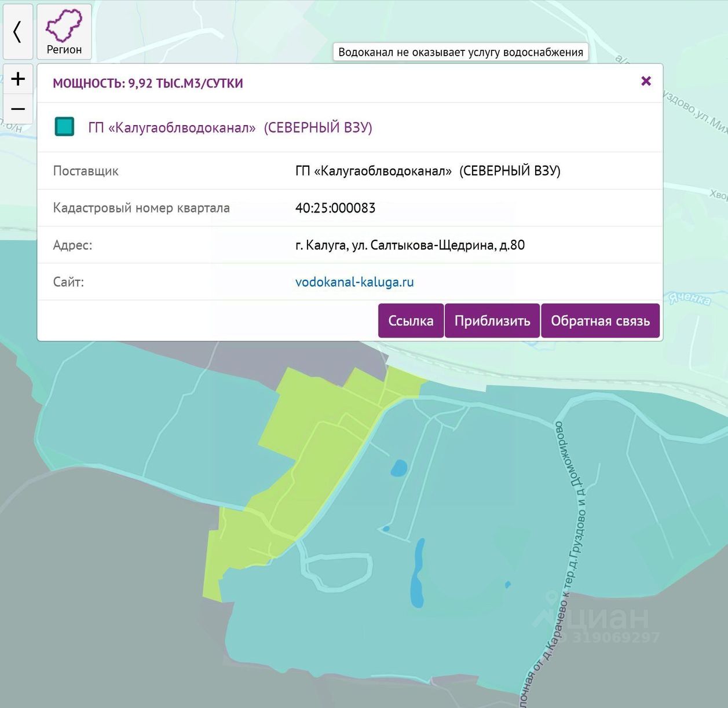
Task: Open the Регион region selector
Action: (x=64, y=31)
